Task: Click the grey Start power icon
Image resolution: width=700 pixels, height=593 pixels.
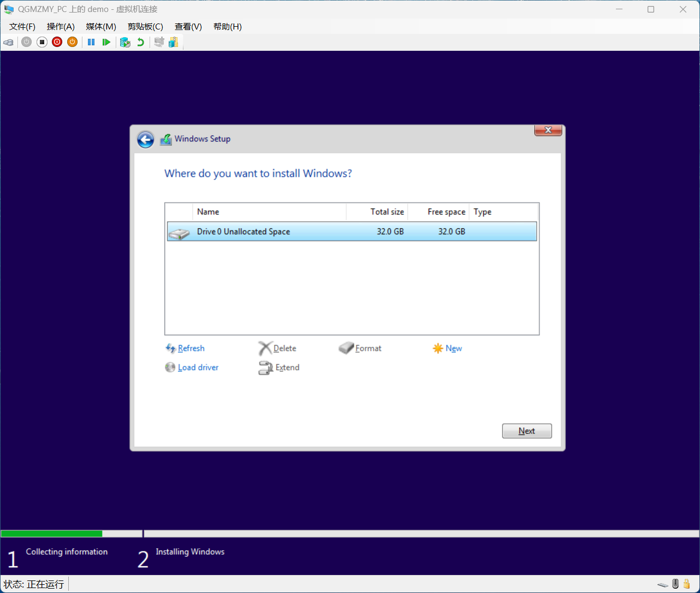Action: [27, 42]
